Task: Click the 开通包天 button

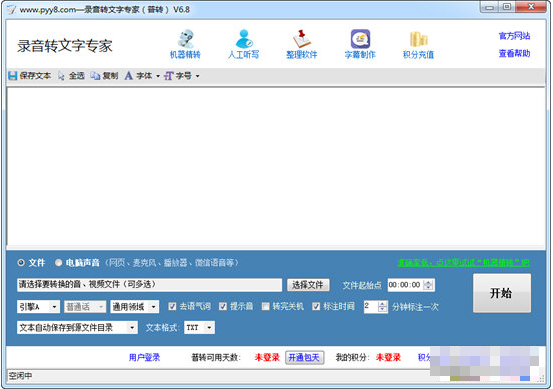Action: tap(304, 358)
